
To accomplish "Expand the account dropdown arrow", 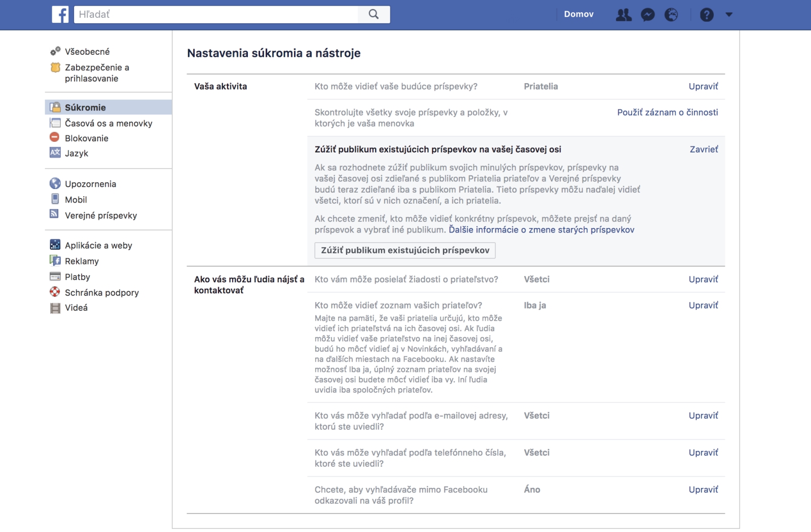I will click(x=729, y=15).
